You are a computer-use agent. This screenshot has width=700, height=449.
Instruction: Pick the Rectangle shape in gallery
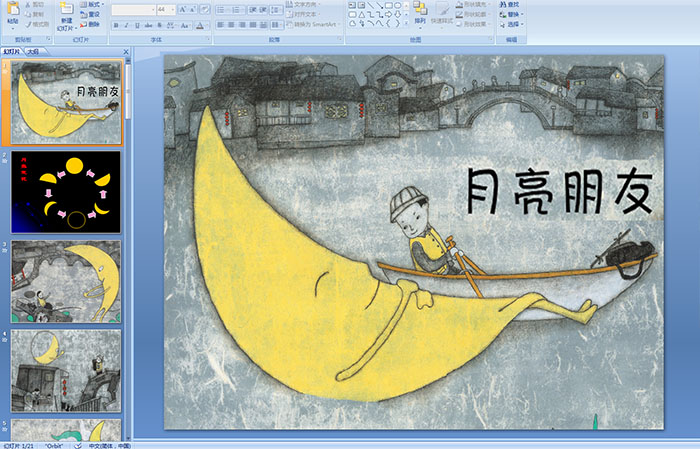[x=389, y=5]
